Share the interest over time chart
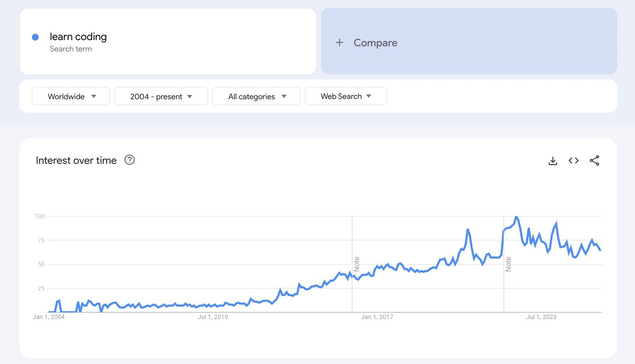The height and width of the screenshot is (364, 635). pos(594,160)
